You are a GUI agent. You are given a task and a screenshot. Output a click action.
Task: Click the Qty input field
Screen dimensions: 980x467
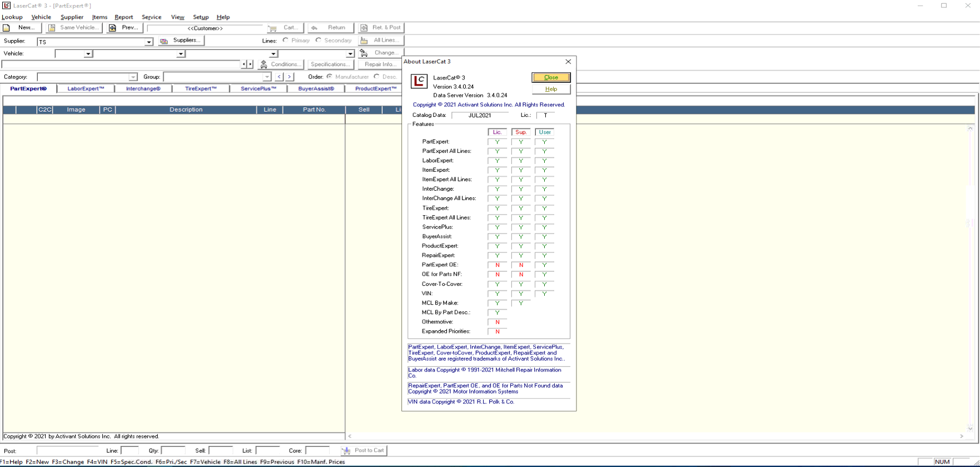[173, 451]
